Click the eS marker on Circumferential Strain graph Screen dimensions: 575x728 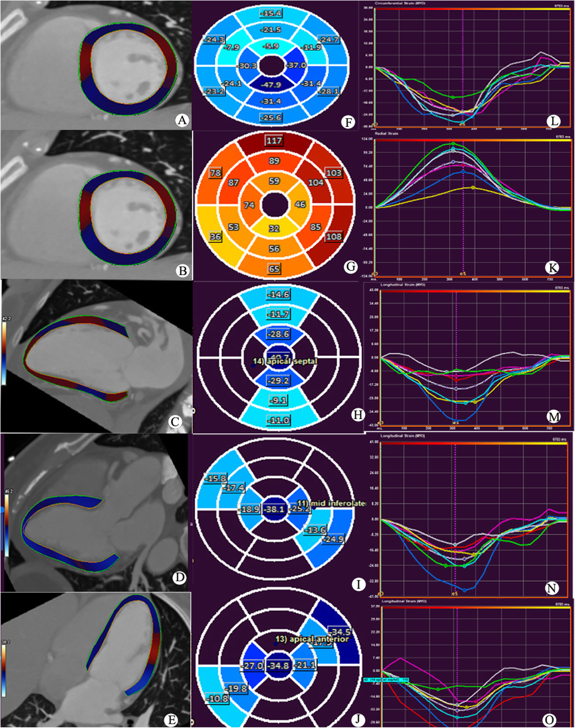click(462, 125)
